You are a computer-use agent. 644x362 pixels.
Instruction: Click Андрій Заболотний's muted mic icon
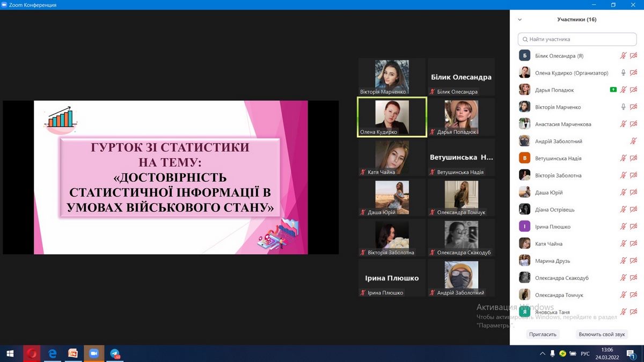[633, 142]
